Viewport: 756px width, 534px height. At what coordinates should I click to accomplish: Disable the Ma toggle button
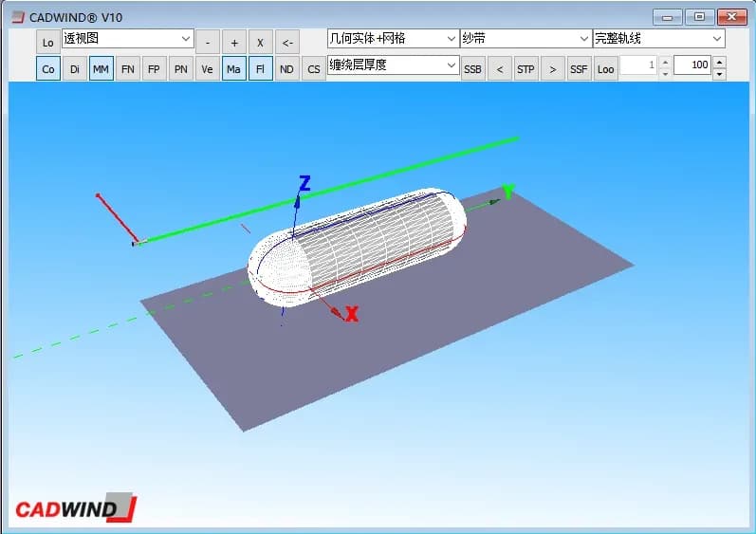(x=233, y=69)
